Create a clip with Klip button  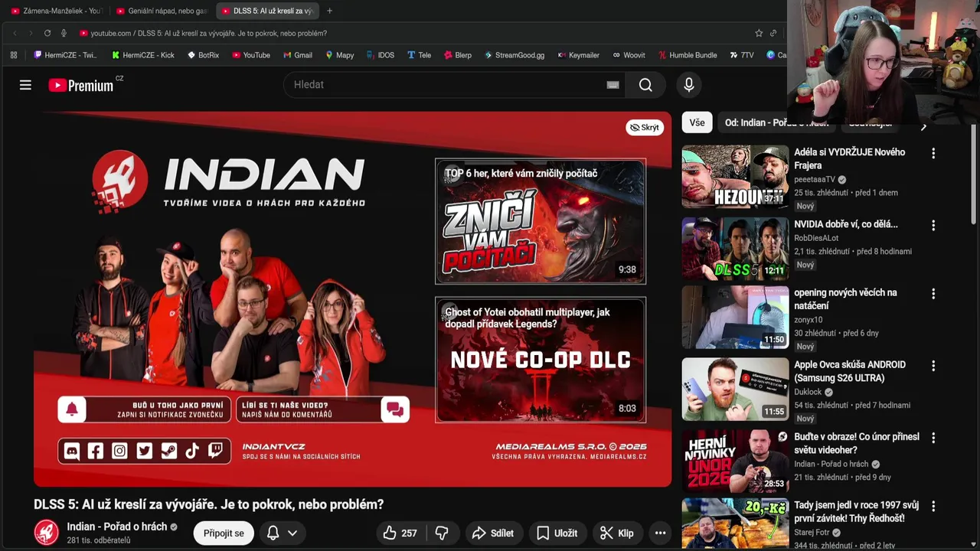point(616,533)
